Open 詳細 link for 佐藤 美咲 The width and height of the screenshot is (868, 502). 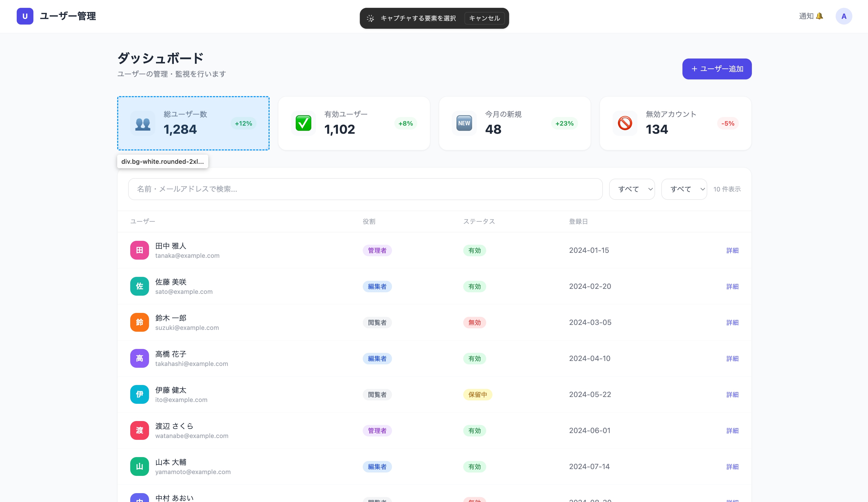click(732, 287)
